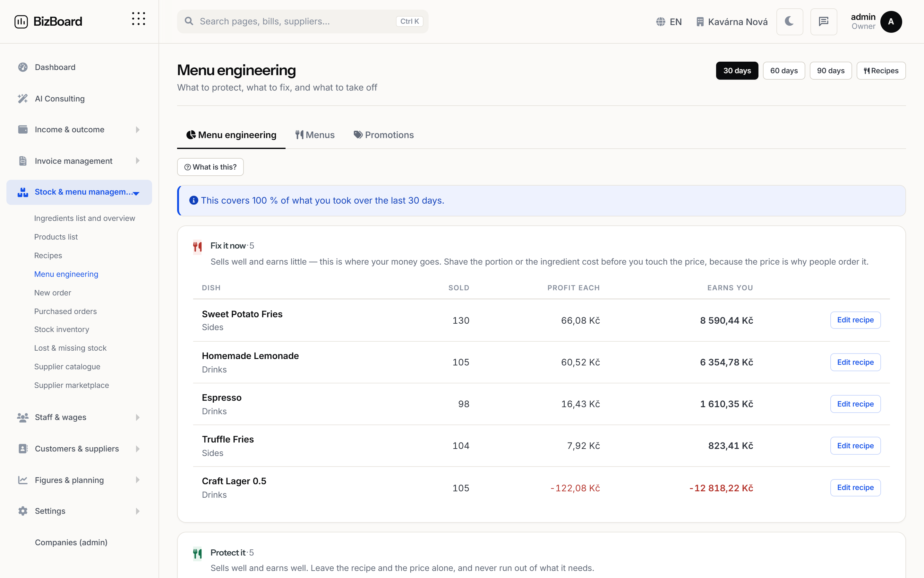Select the Menu engineering tab

click(231, 135)
